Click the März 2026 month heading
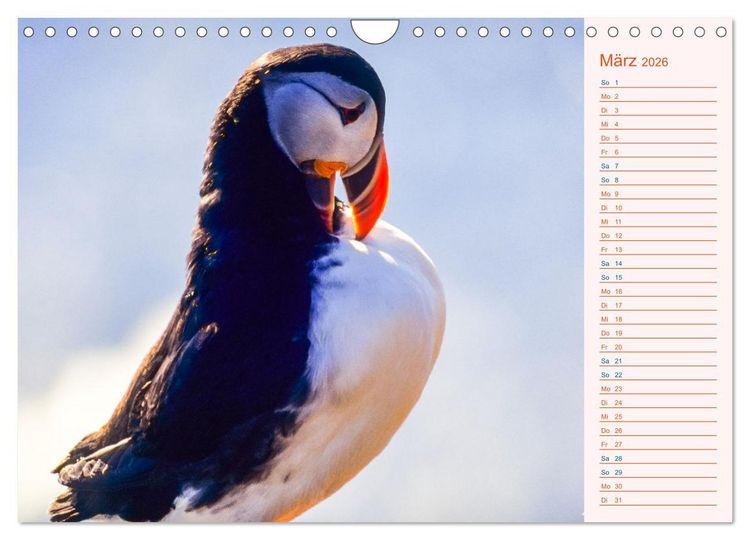Screen dimensions: 750x540 point(633,61)
